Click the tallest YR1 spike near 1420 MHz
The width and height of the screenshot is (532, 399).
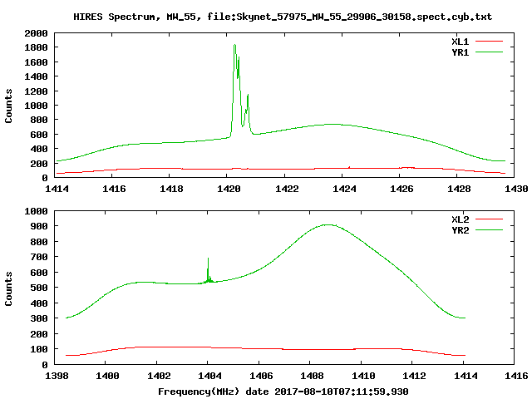[x=234, y=46]
